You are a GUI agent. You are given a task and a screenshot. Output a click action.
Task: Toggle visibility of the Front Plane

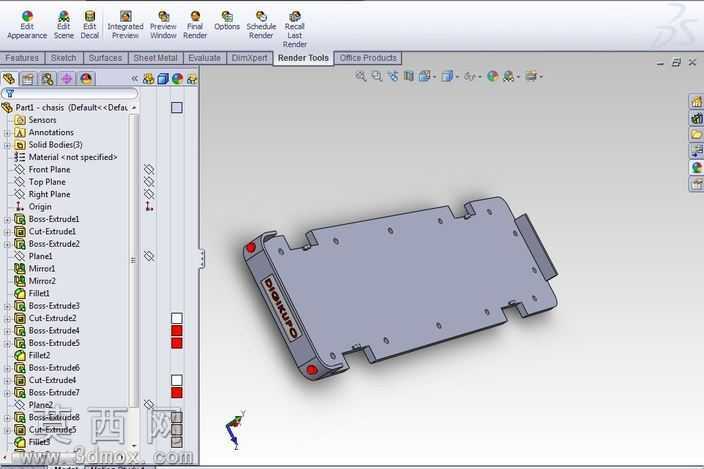(149, 169)
